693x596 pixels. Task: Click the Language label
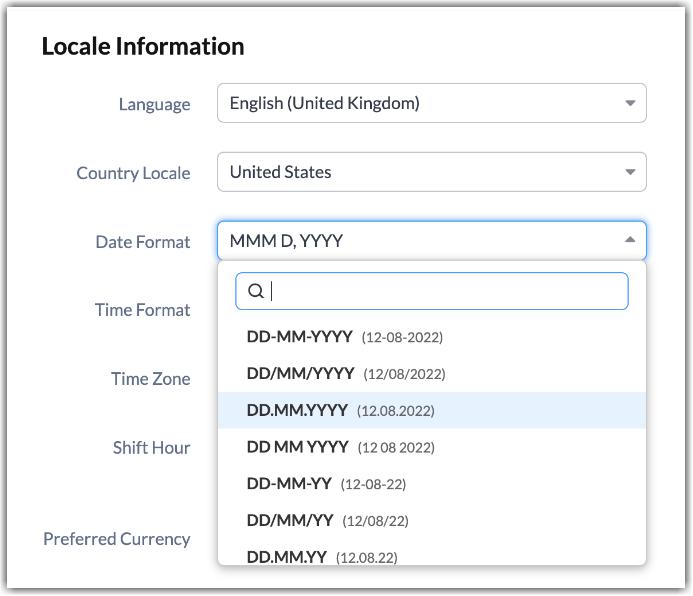(155, 105)
